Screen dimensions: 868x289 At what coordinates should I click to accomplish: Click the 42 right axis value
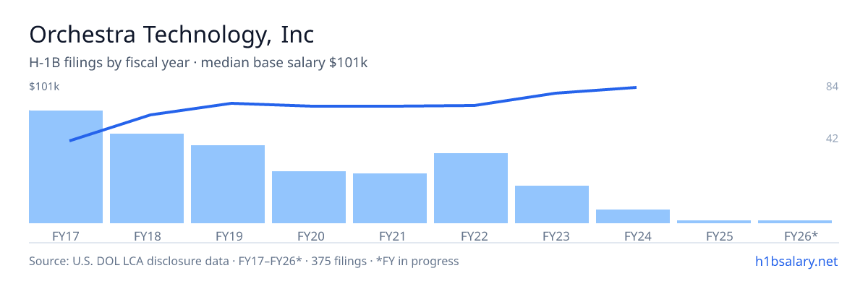832,138
